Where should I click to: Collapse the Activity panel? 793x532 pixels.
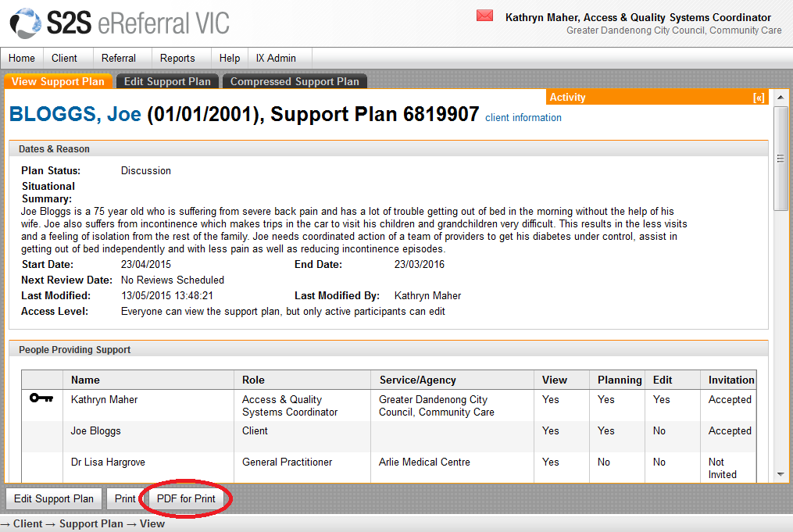[758, 98]
